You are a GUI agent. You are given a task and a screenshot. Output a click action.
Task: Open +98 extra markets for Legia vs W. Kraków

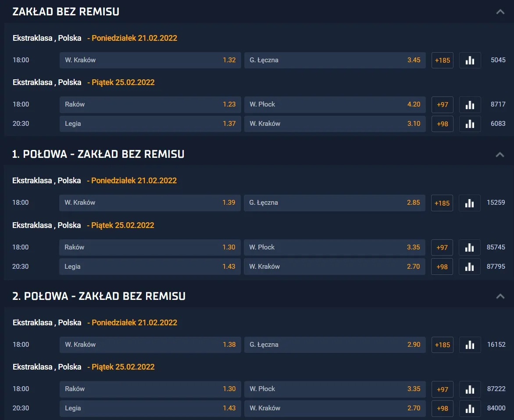point(442,124)
